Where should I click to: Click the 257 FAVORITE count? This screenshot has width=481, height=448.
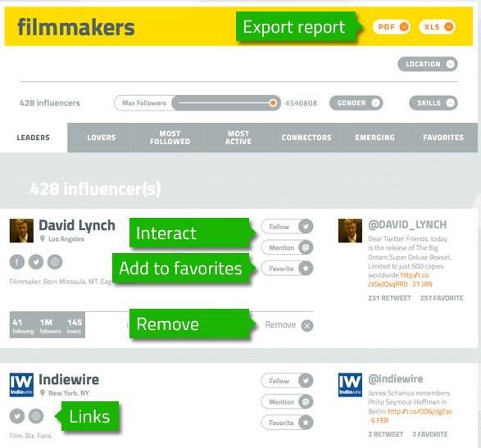pyautogui.click(x=442, y=298)
